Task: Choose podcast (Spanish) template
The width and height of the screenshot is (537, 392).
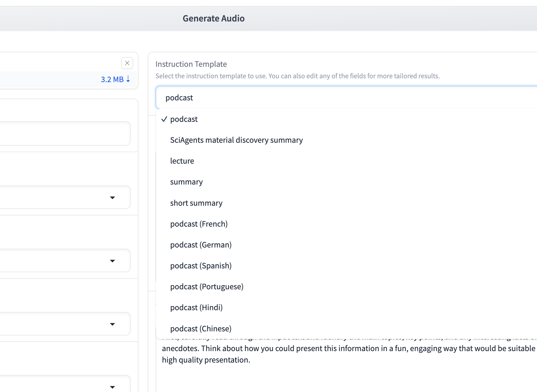Action: click(201, 266)
